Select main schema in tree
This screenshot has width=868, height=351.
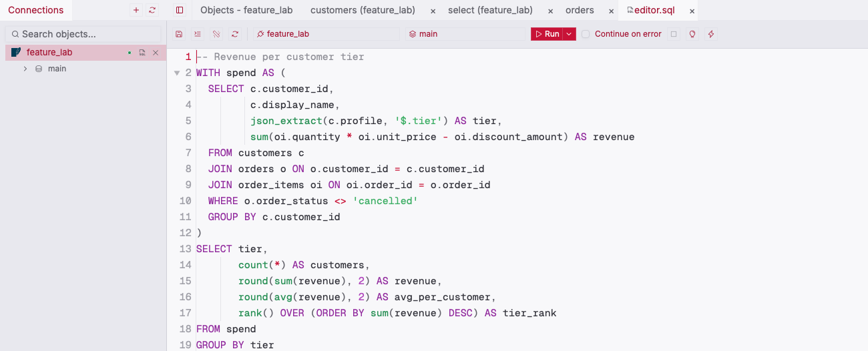pyautogui.click(x=57, y=69)
